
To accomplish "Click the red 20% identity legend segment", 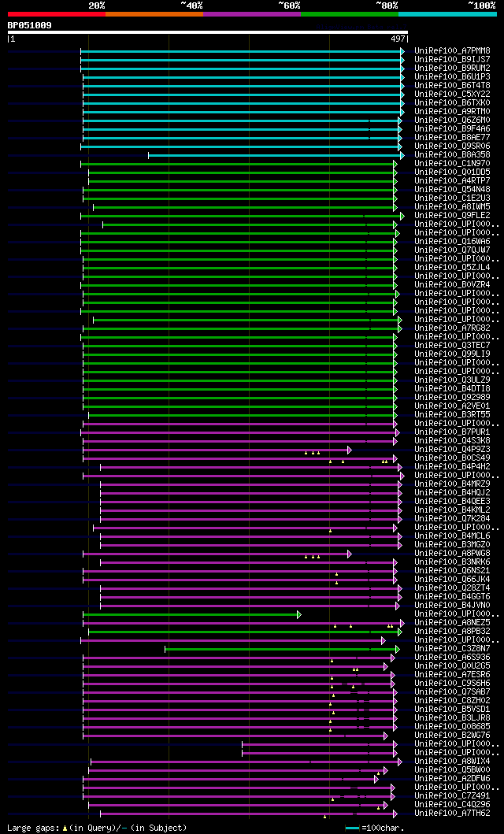I will click(x=57, y=14).
